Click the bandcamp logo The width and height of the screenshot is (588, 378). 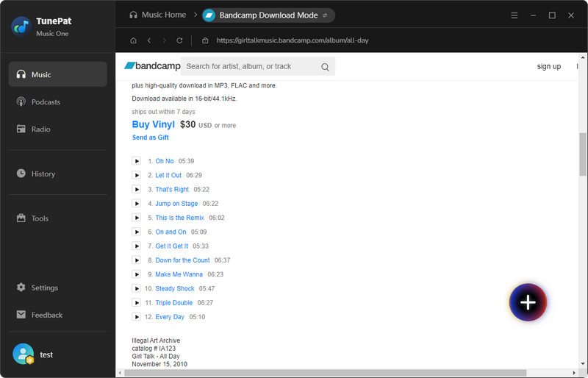tap(152, 66)
